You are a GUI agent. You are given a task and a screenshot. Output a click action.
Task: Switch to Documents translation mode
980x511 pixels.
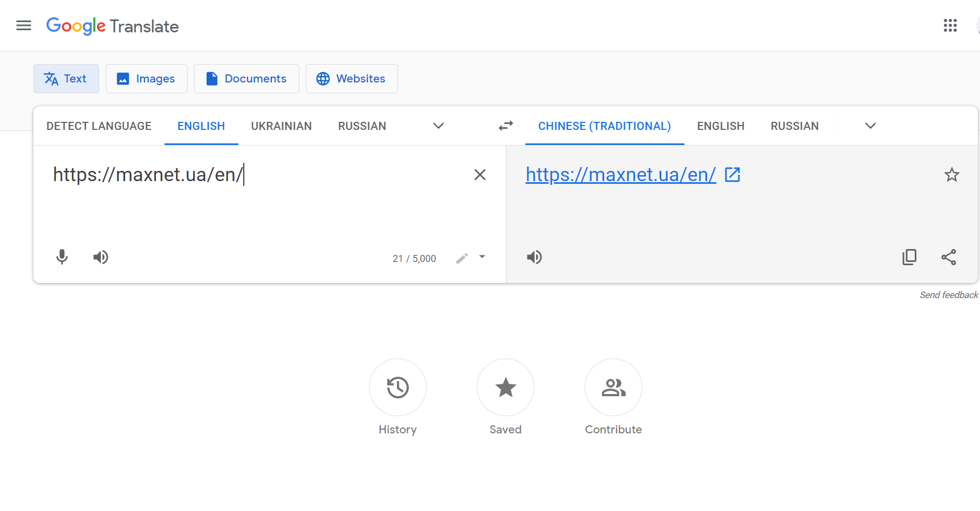(x=246, y=79)
